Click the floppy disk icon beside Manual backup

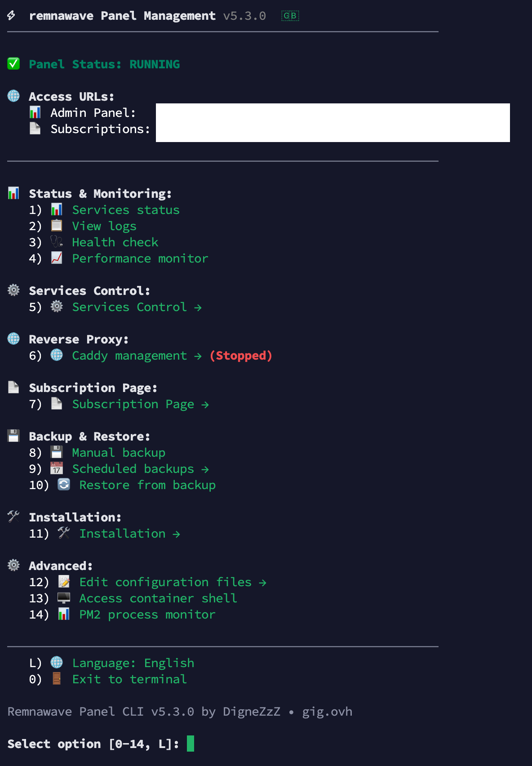[57, 452]
